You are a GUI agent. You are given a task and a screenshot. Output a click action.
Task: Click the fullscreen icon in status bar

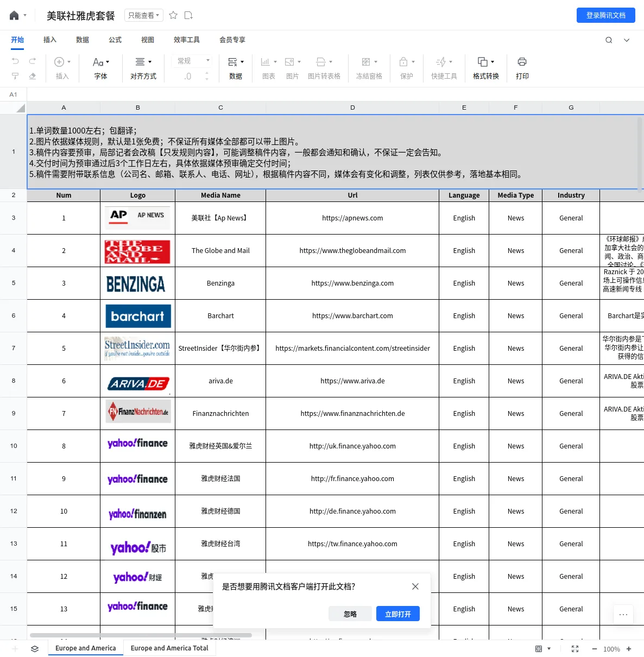click(x=575, y=649)
